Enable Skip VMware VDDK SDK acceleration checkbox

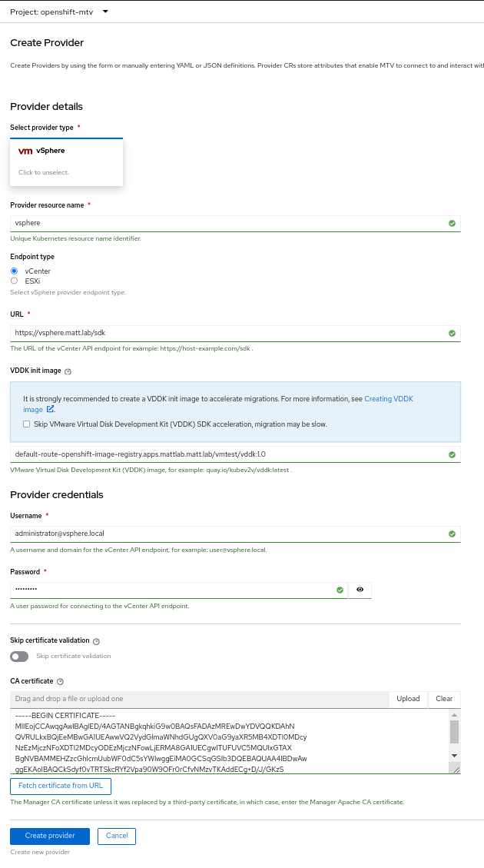pyautogui.click(x=26, y=424)
